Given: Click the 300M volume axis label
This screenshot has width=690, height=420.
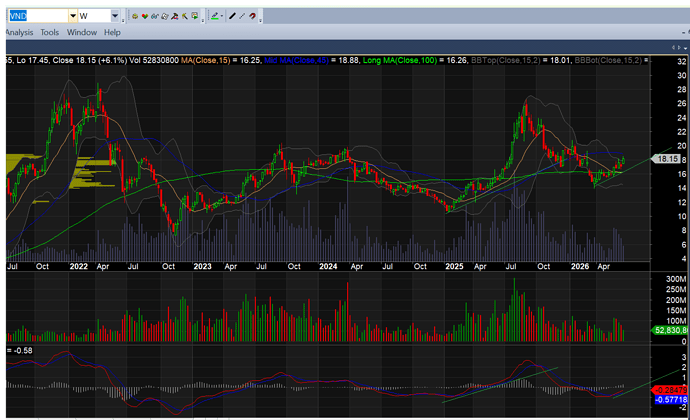Looking at the screenshot, I should click(x=676, y=279).
